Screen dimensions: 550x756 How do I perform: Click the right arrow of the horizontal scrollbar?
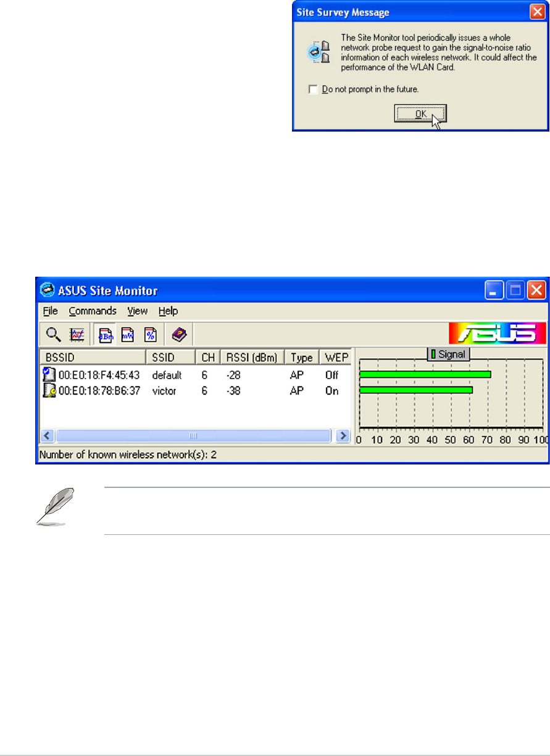[343, 435]
